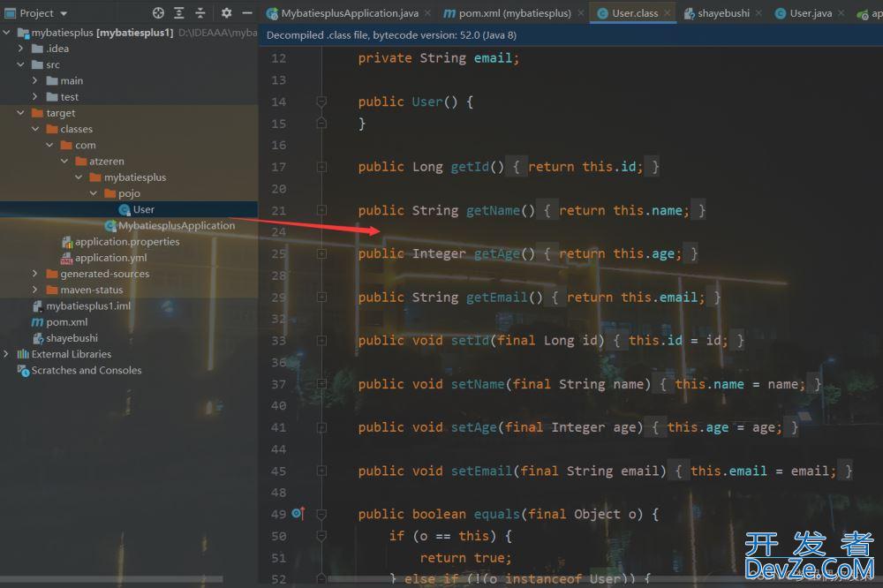883x588 pixels.
Task: Expand folded setEmail method at line 45
Action: click(321, 471)
